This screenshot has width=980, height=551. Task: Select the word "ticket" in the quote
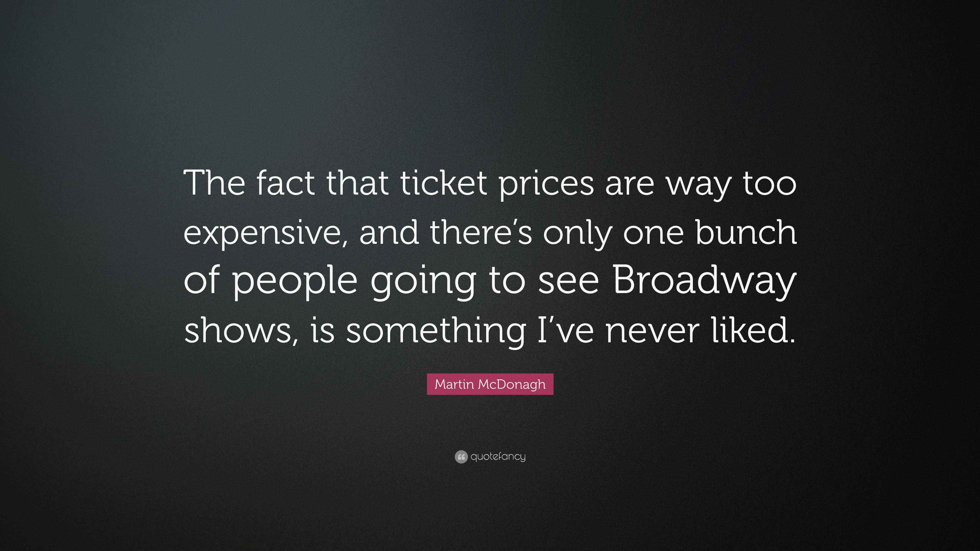pos(444,183)
